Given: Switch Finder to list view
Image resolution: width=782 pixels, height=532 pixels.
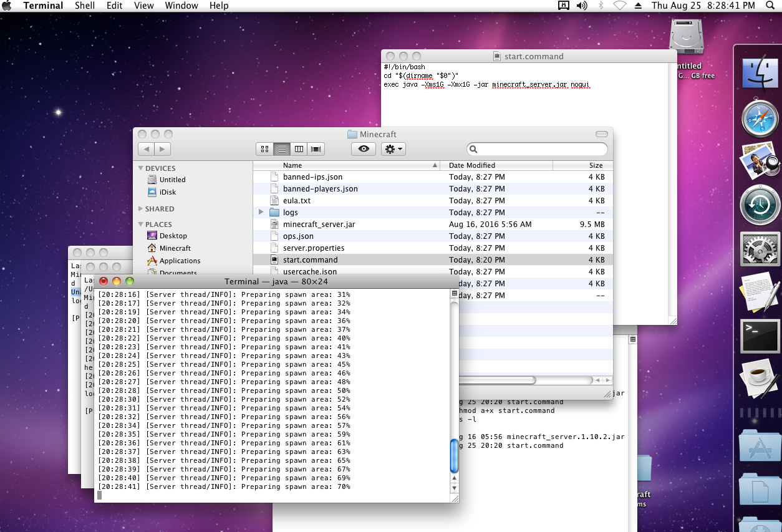Looking at the screenshot, I should tap(282, 149).
